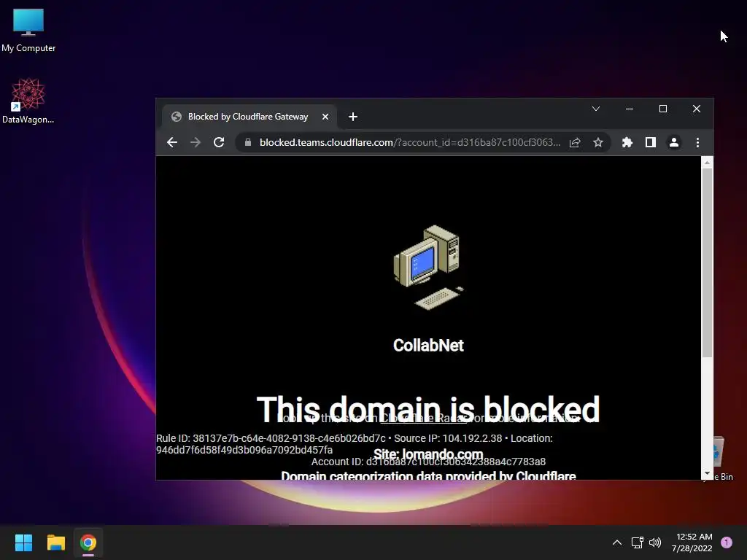Bookmark this tab with star icon
Image resolution: width=747 pixels, height=560 pixels.
(x=598, y=142)
